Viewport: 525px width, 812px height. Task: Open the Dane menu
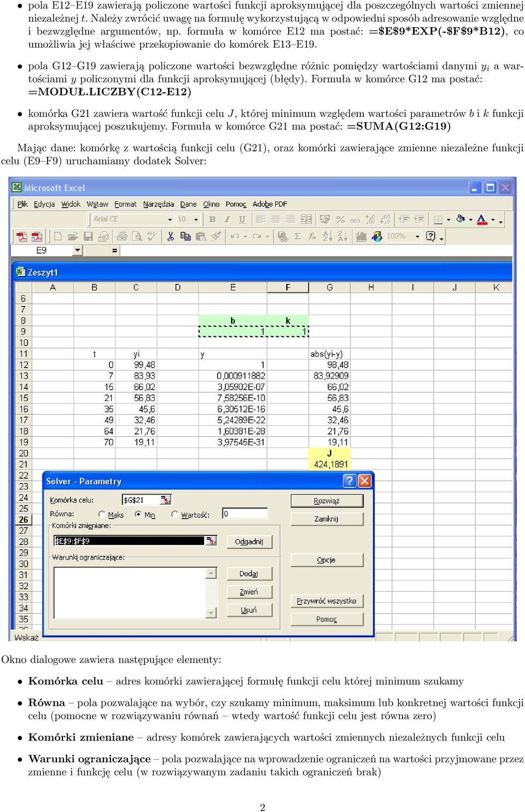pos(189,204)
